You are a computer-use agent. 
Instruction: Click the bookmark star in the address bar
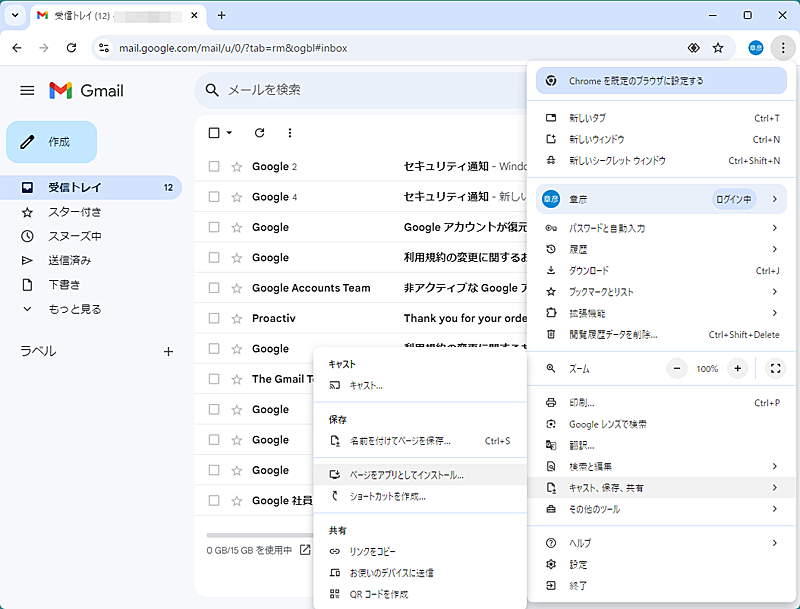tap(719, 47)
